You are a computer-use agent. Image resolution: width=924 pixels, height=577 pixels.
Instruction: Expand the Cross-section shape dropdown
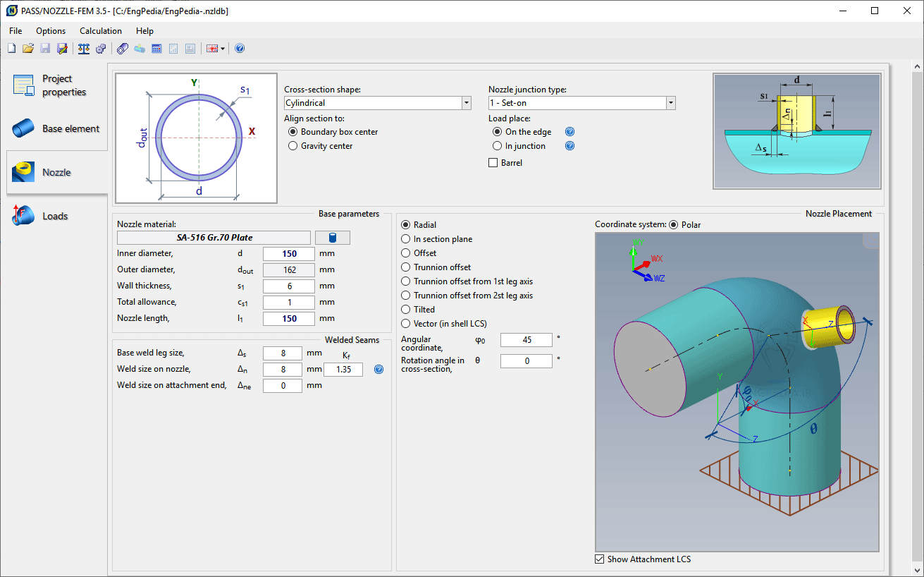coord(466,103)
